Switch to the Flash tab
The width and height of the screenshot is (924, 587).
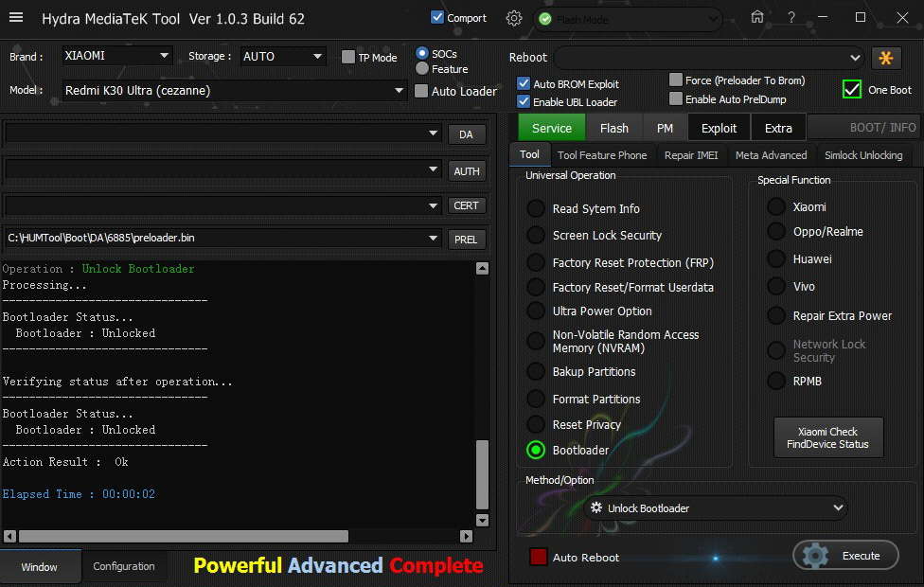613,128
